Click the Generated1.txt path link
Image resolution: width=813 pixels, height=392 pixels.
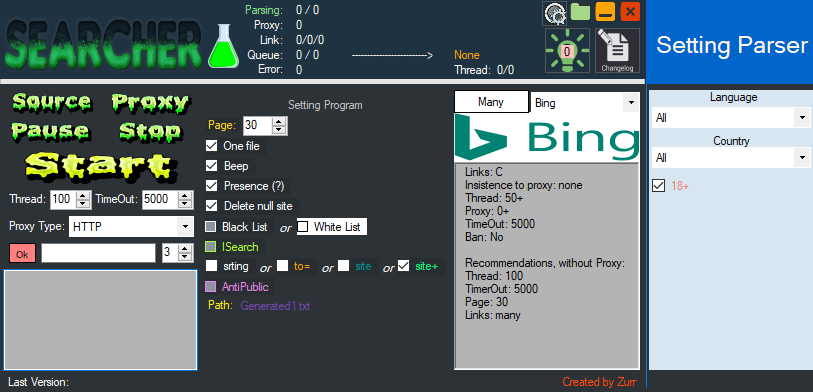pos(275,306)
